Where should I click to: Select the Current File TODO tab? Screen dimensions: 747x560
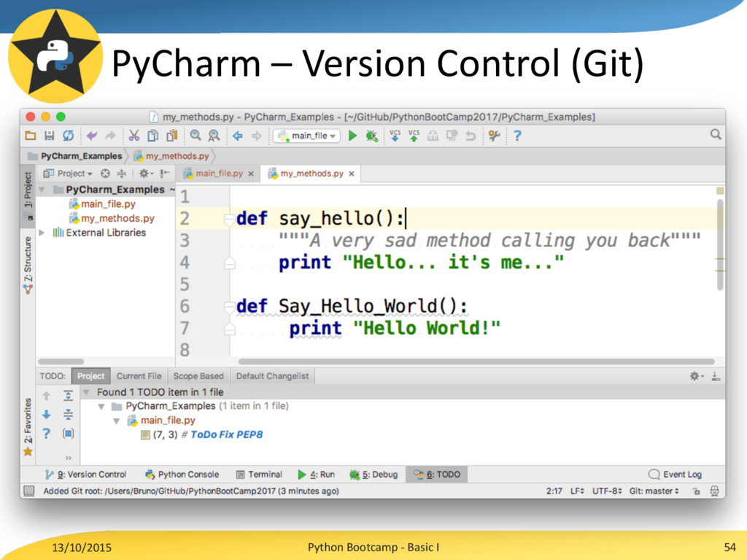pos(139,376)
